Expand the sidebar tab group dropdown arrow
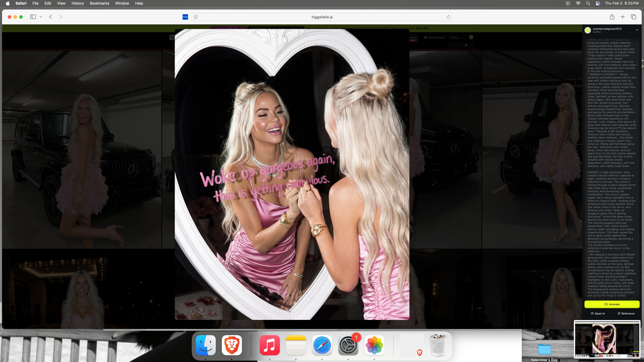This screenshot has width=644, height=362. pyautogui.click(x=41, y=17)
